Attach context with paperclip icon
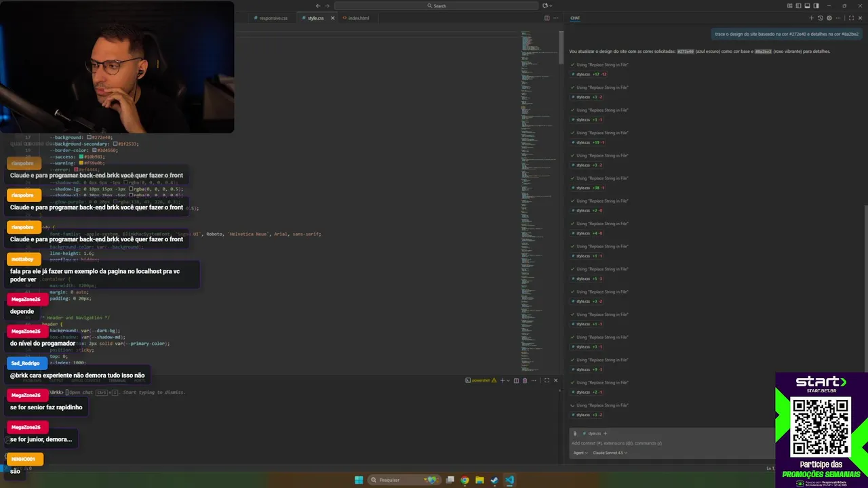Viewport: 868px width, 488px height. click(x=575, y=433)
